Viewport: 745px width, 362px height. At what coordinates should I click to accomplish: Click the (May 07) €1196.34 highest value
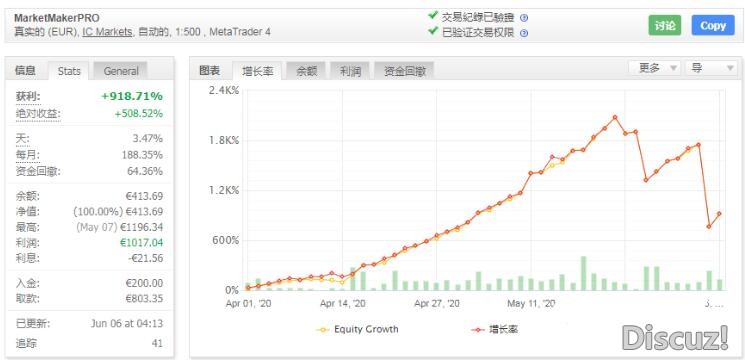[119, 227]
